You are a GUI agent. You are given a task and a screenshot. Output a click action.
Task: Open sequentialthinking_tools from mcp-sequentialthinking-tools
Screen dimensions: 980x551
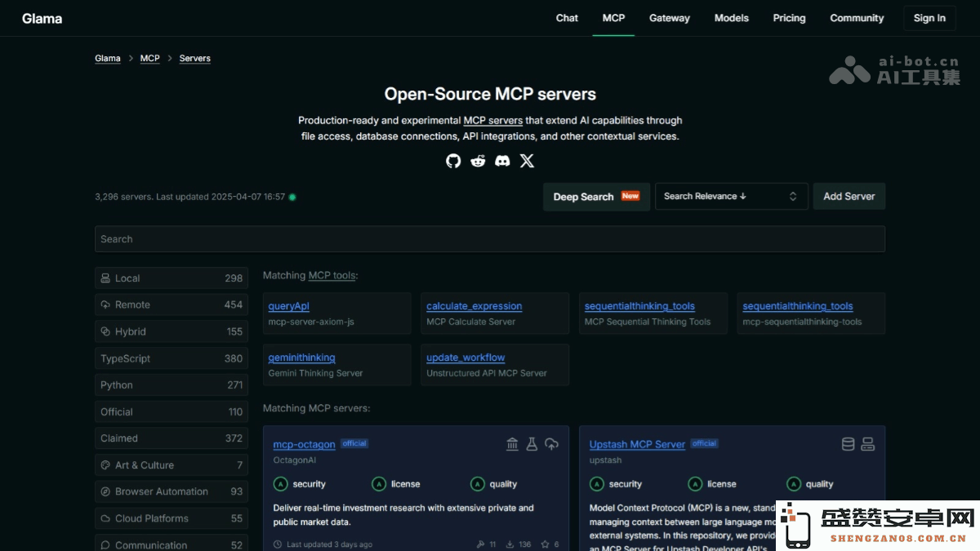click(x=798, y=306)
